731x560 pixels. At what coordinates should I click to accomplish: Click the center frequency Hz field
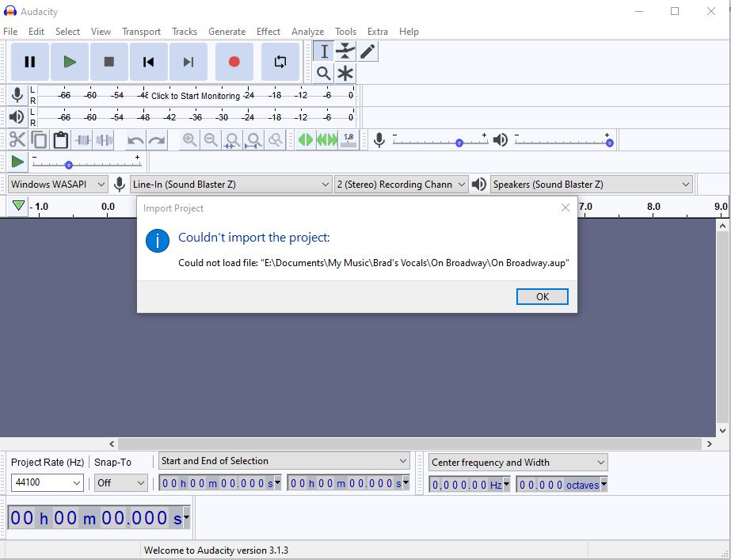[x=470, y=485]
